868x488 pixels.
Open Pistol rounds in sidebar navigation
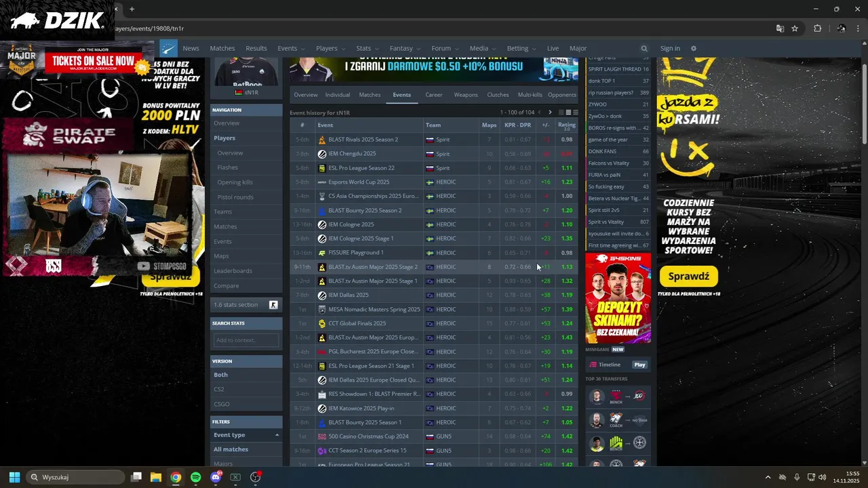(x=235, y=197)
